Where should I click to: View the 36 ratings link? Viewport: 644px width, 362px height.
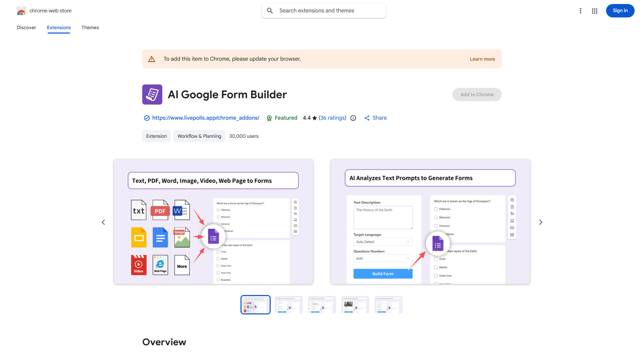click(x=332, y=118)
